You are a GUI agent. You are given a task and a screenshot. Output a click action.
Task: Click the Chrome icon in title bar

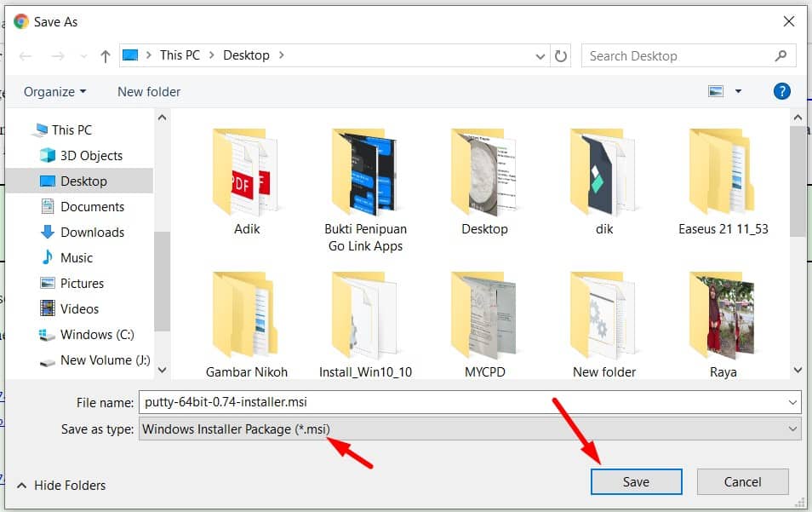pos(20,21)
